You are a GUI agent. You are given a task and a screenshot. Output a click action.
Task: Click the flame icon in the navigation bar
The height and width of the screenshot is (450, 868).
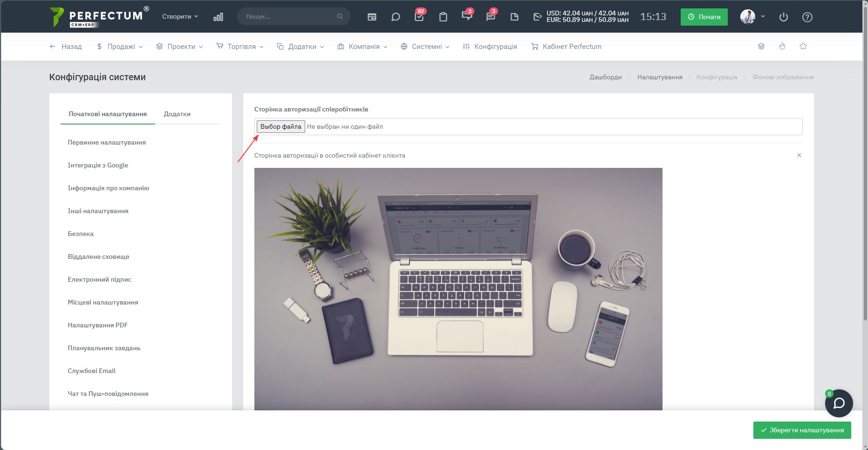[782, 46]
